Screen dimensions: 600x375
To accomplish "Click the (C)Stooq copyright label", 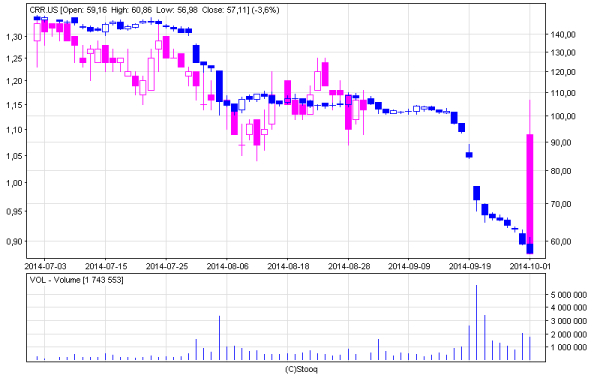I will 302,369.
